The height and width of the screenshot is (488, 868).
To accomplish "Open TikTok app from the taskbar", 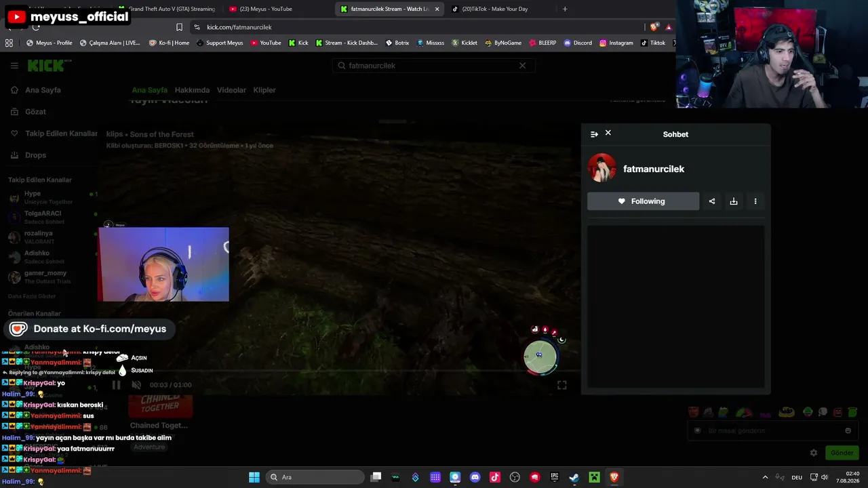I will point(495,477).
